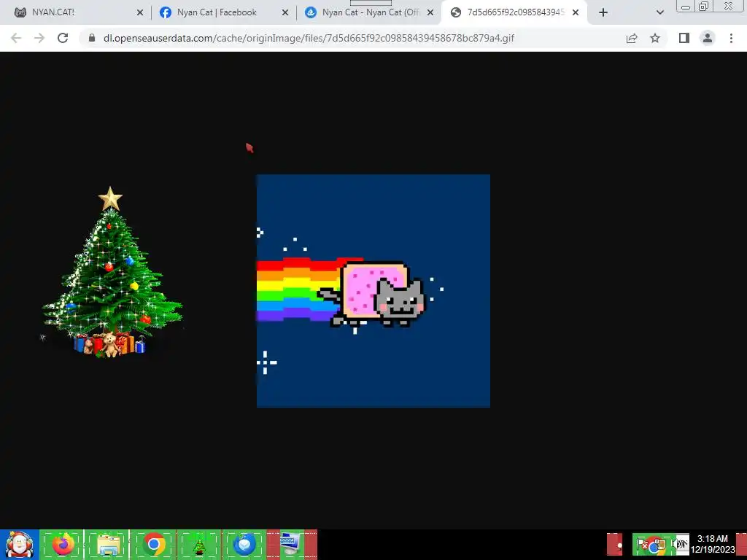The image size is (747, 560).
Task: Open the clock showing 3:18 AM
Action: [x=713, y=544]
